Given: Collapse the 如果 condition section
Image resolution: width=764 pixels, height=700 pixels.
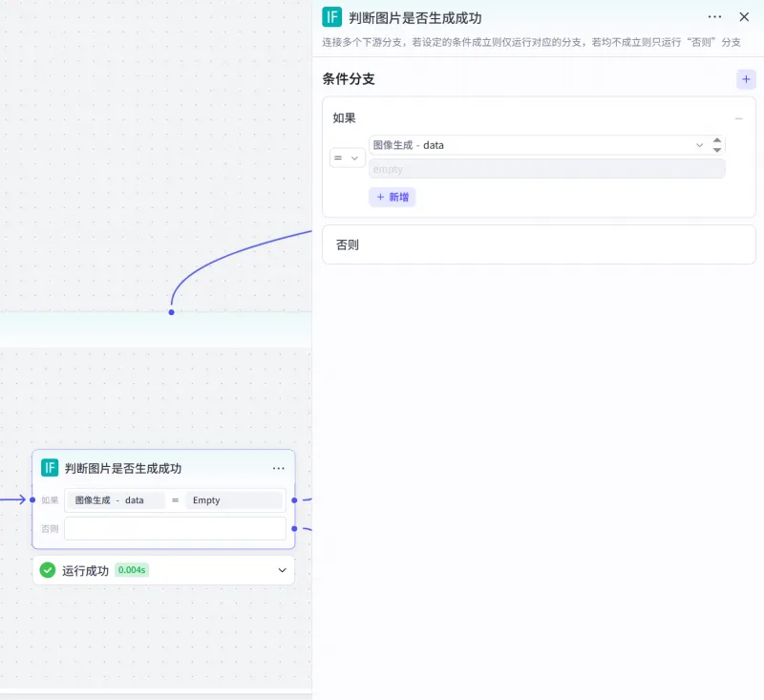Looking at the screenshot, I should (x=738, y=118).
